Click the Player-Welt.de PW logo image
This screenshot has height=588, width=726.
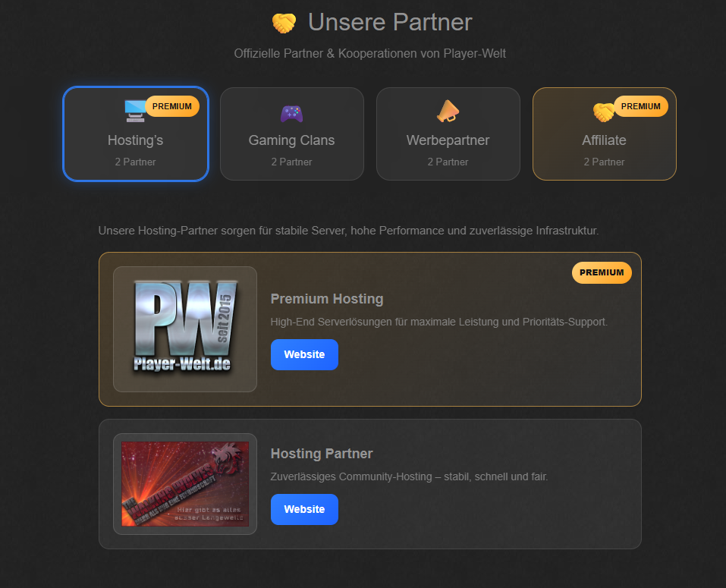[185, 329]
